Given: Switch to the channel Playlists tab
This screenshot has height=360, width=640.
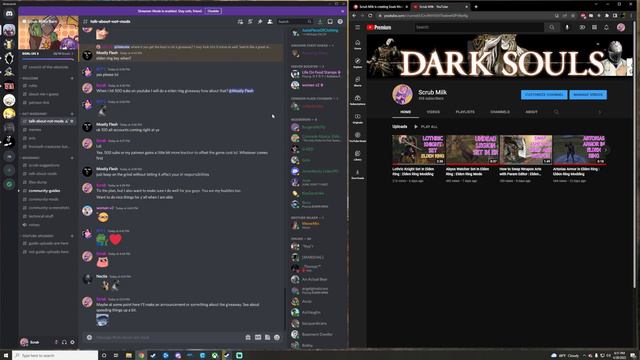Looking at the screenshot, I should [x=465, y=112].
